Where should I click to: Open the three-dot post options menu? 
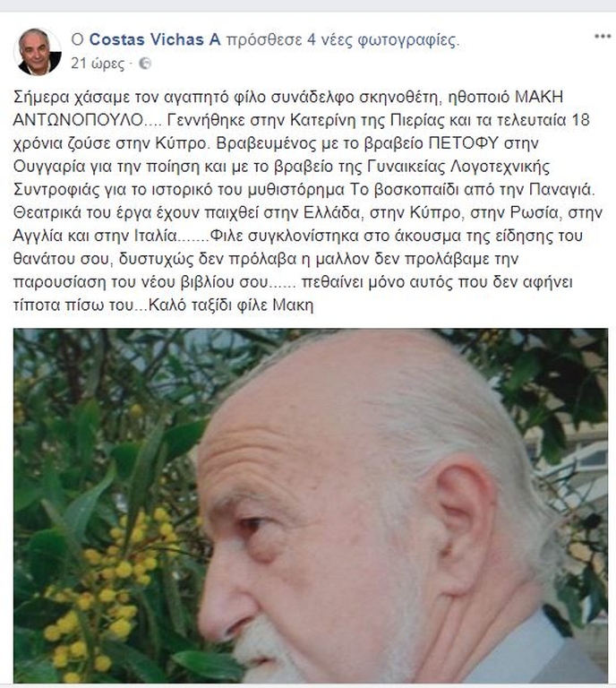point(603,37)
